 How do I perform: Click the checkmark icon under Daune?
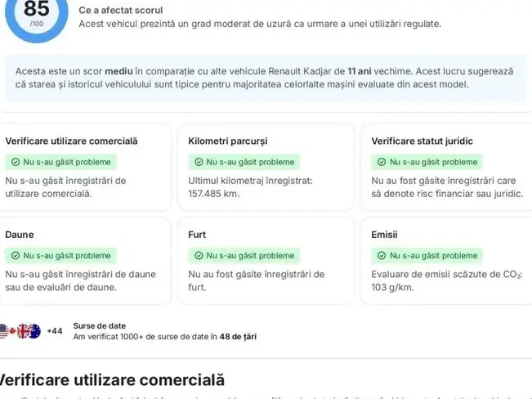16,255
